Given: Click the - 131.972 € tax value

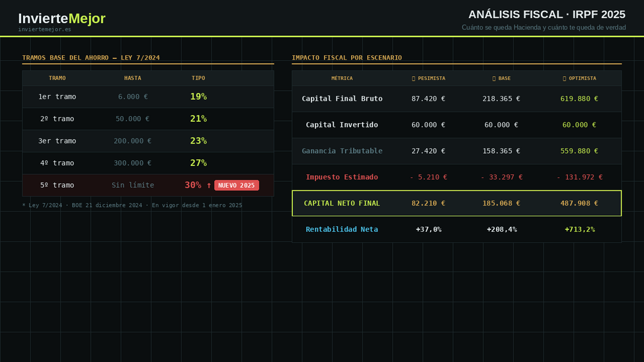Looking at the screenshot, I should tap(579, 177).
